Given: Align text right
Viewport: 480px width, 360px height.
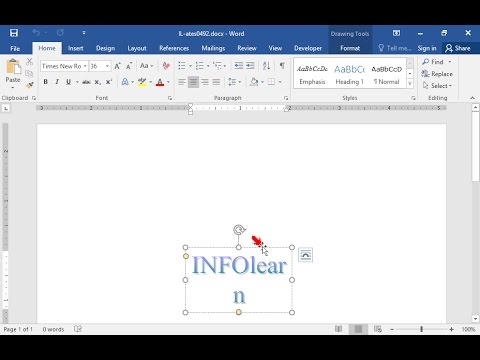Looking at the screenshot, I should coord(205,82).
